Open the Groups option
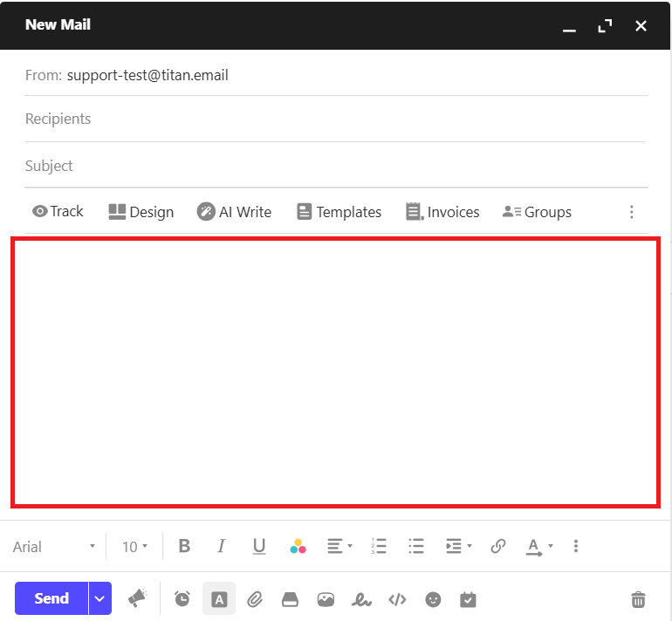Viewport: 672px width, 621px height. [x=537, y=212]
